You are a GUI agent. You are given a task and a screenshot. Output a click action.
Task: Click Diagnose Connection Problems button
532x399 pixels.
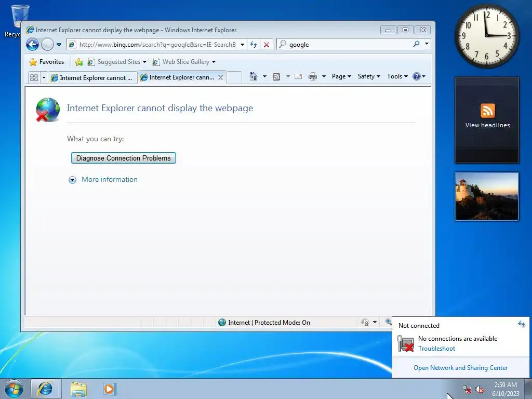(124, 158)
